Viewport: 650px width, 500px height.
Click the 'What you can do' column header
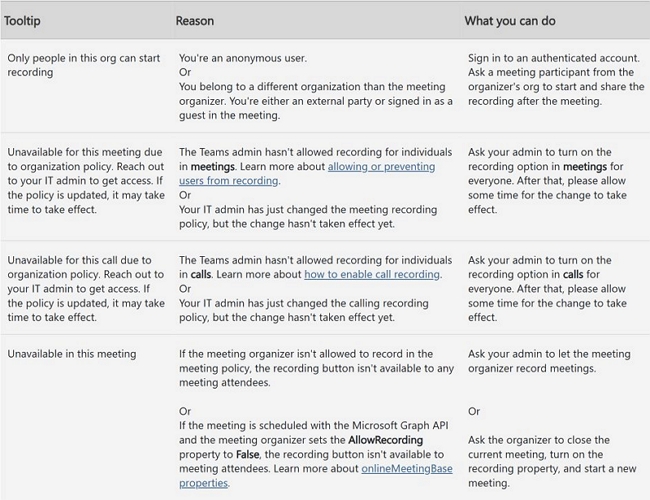click(x=510, y=21)
